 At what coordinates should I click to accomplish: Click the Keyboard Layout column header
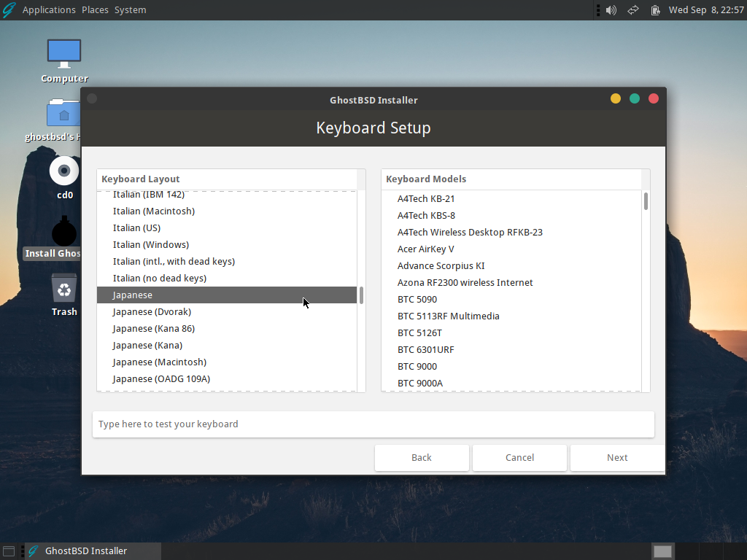(x=227, y=179)
